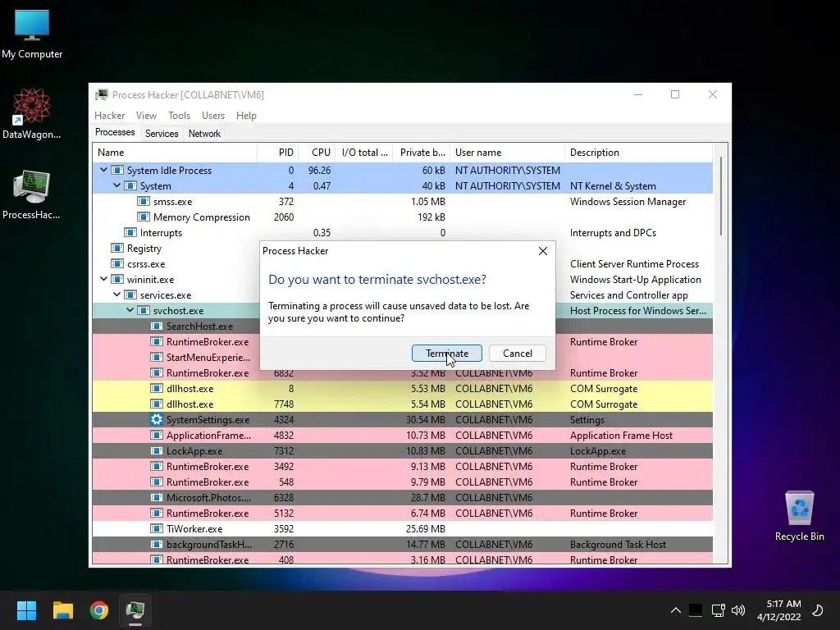Click the SearchHost.exe process icon
Viewport: 840px width, 630px height.
(157, 326)
